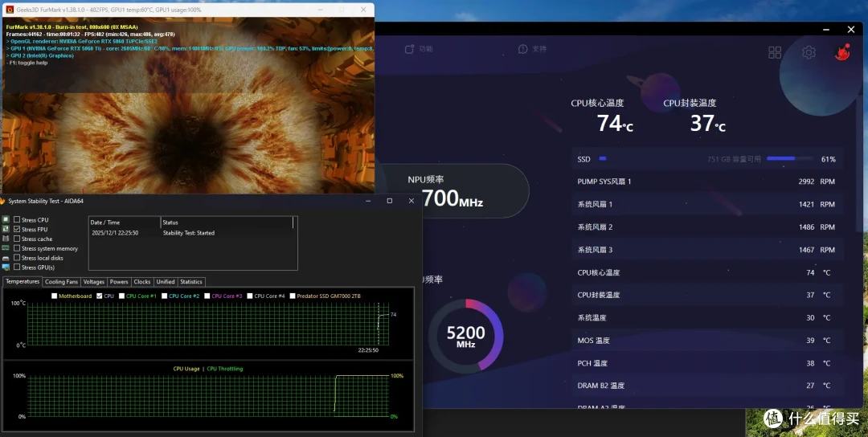Select the PUMP SYS风扇 1 row

coord(707,182)
